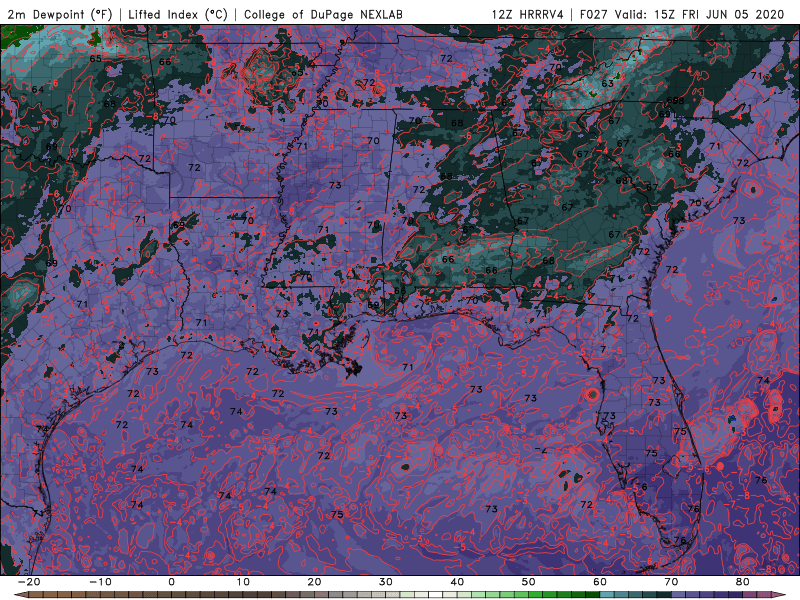
Task: Click the left arrow end of color bar
Action: coord(20,595)
